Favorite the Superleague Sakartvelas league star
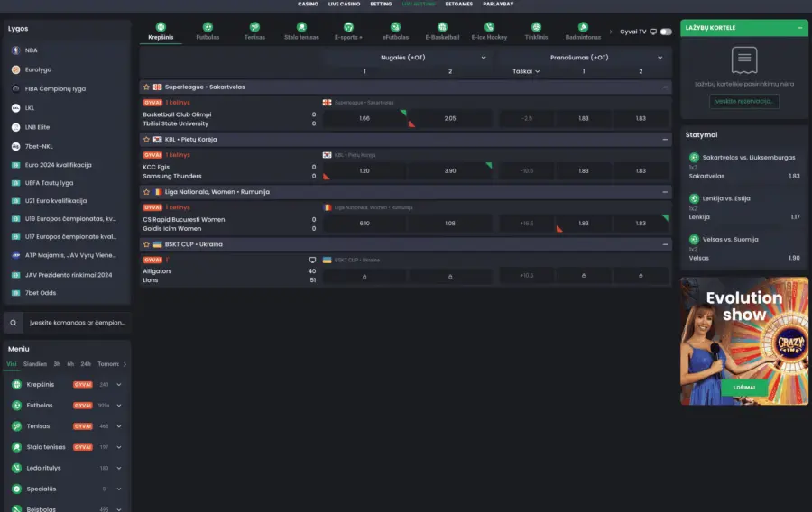 (146, 87)
